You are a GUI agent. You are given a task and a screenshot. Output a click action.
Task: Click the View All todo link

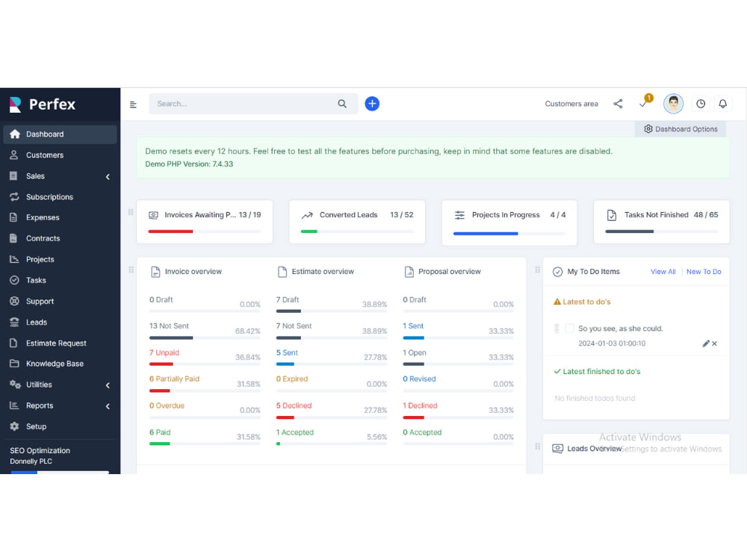point(663,272)
